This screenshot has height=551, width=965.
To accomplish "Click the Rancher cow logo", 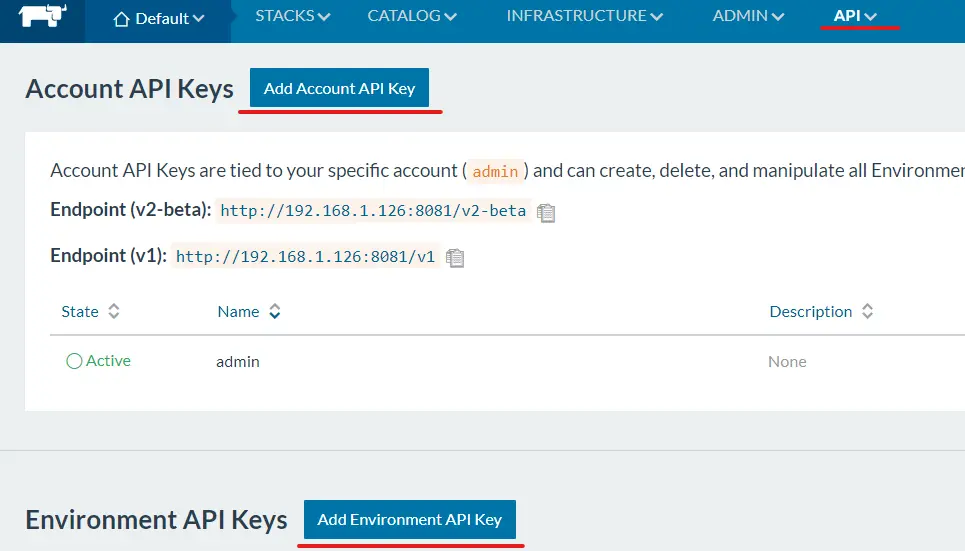I will [42, 15].
